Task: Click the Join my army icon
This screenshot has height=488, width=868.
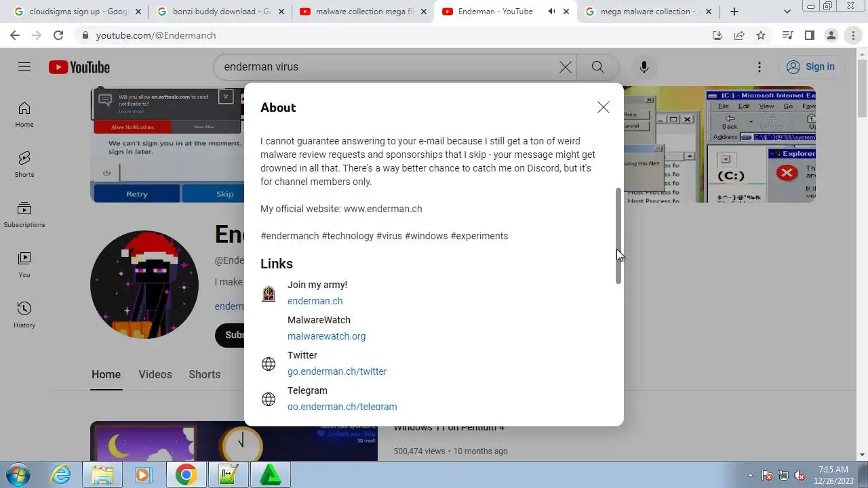Action: [269, 293]
